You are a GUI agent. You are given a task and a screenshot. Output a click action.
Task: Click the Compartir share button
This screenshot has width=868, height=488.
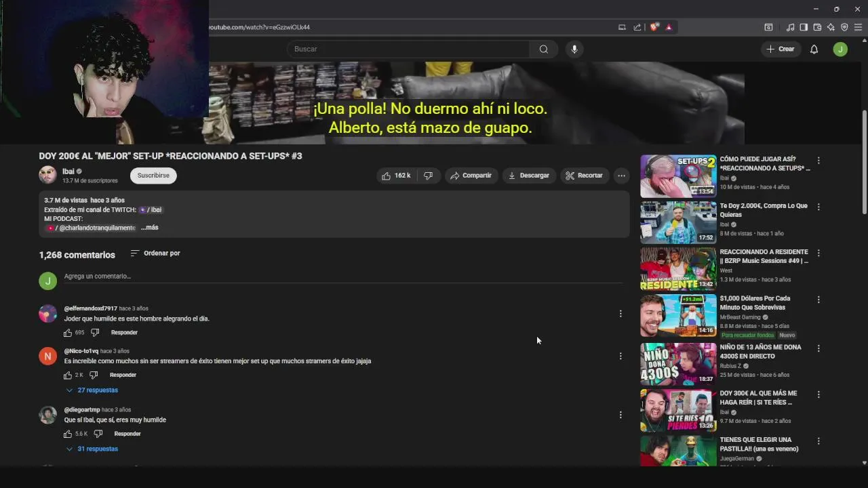471,176
